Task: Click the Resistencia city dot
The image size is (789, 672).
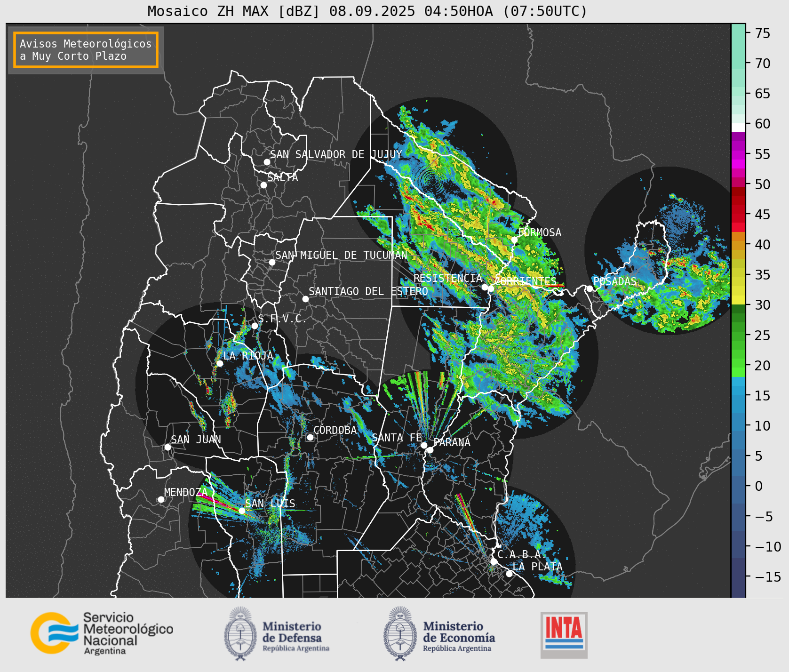Action: tap(485, 287)
